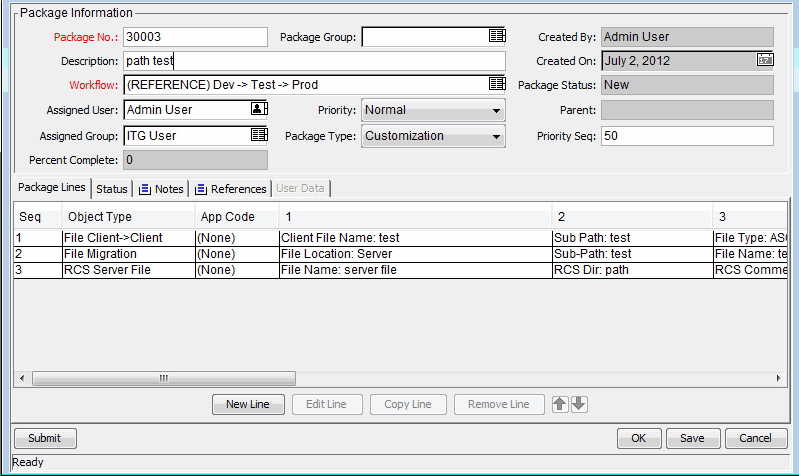Switch to the Status tab

(x=111, y=189)
